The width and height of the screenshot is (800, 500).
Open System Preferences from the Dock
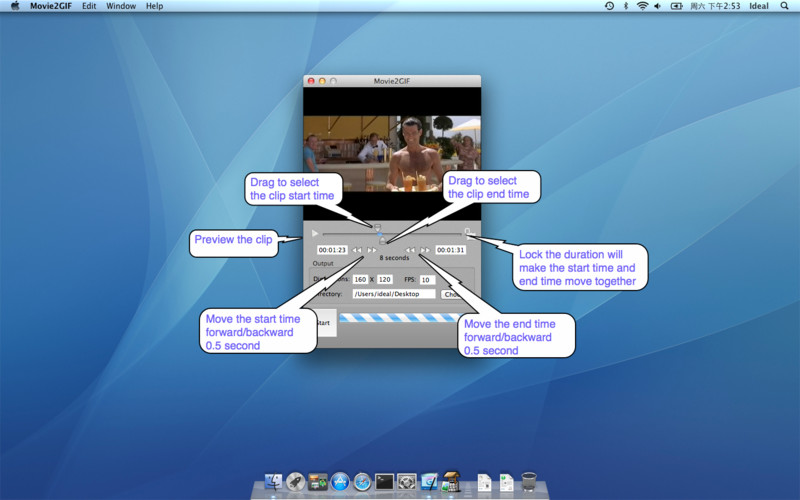pos(407,481)
